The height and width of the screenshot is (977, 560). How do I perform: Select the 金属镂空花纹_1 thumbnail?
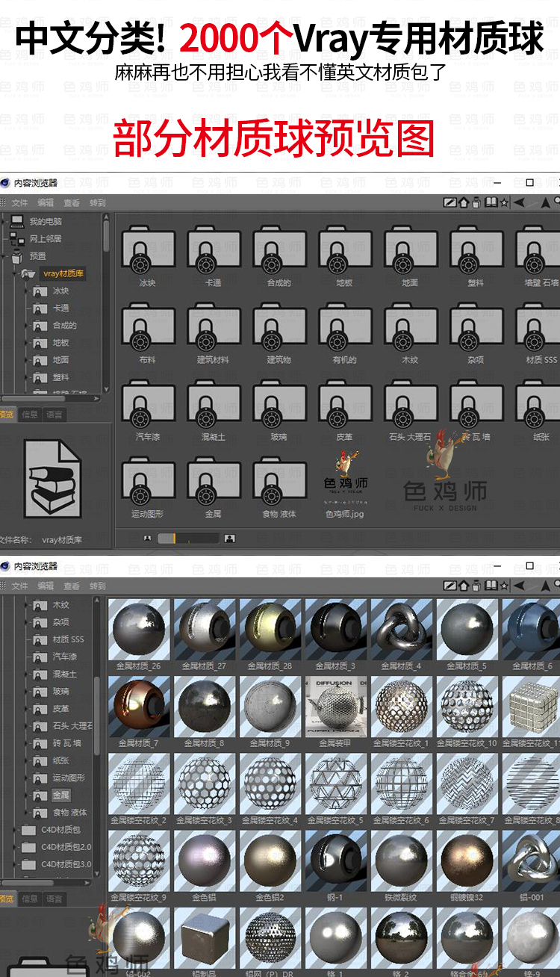[x=402, y=707]
